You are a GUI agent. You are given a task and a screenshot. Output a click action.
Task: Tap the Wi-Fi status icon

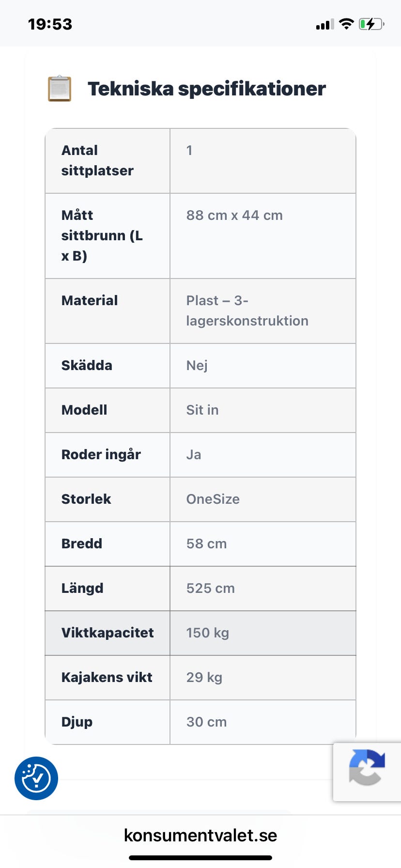coord(346,24)
